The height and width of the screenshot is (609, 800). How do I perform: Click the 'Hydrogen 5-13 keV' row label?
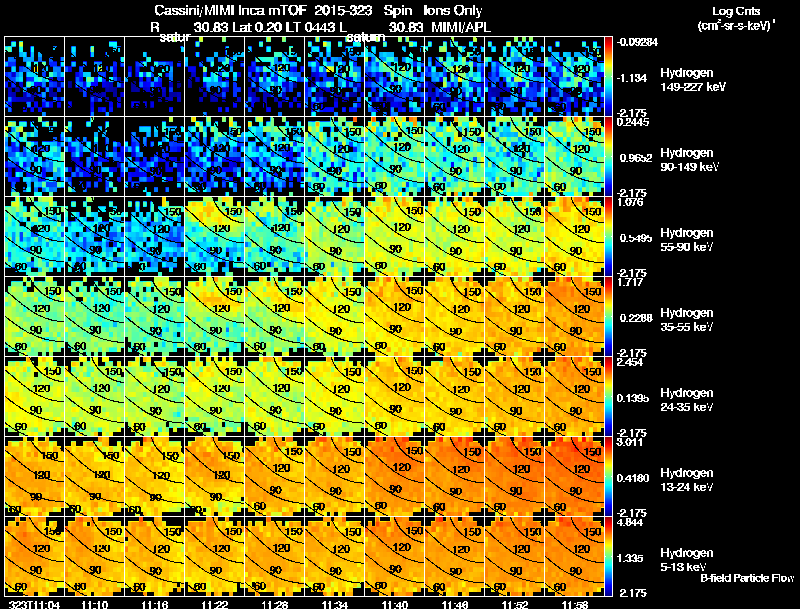pyautogui.click(x=687, y=560)
